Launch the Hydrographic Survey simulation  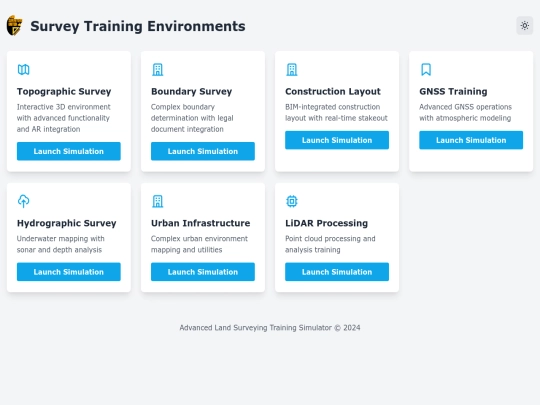69,272
